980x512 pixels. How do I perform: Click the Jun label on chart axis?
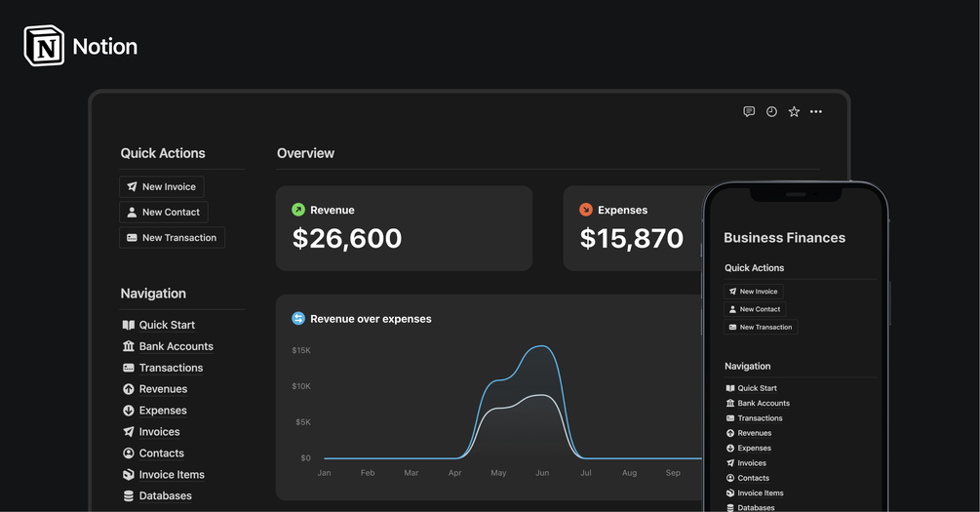[x=542, y=473]
